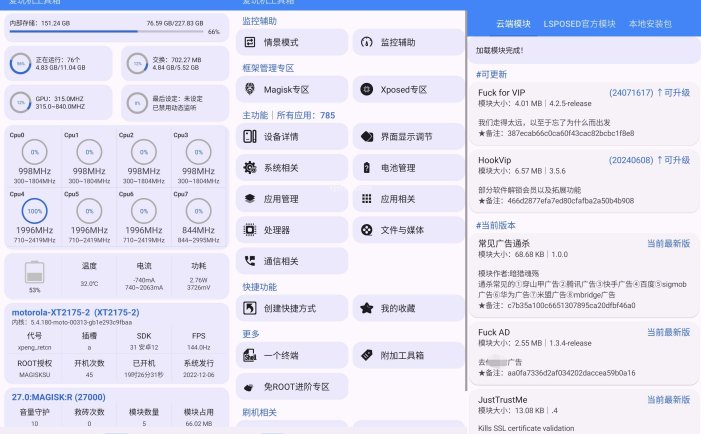Click the 模块数量 5 cell
This screenshot has height=434, width=701.
click(x=144, y=417)
